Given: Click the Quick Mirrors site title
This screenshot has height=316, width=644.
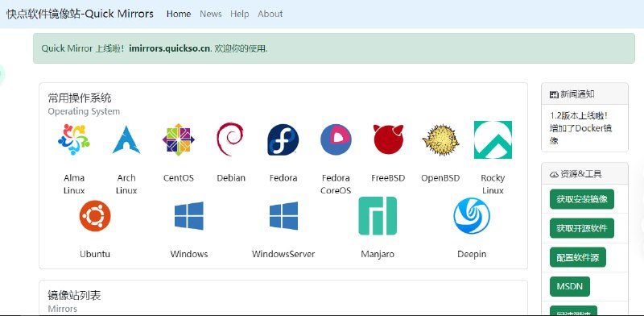Looking at the screenshot, I should [x=80, y=14].
